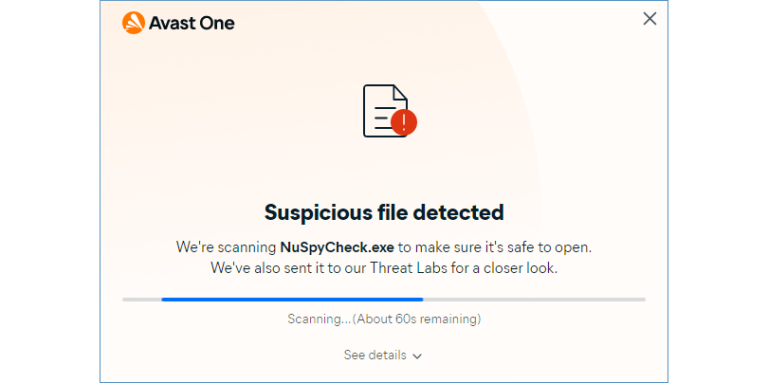768x383 pixels.
Task: Click the folded corner of document icon
Action: pyautogui.click(x=401, y=92)
